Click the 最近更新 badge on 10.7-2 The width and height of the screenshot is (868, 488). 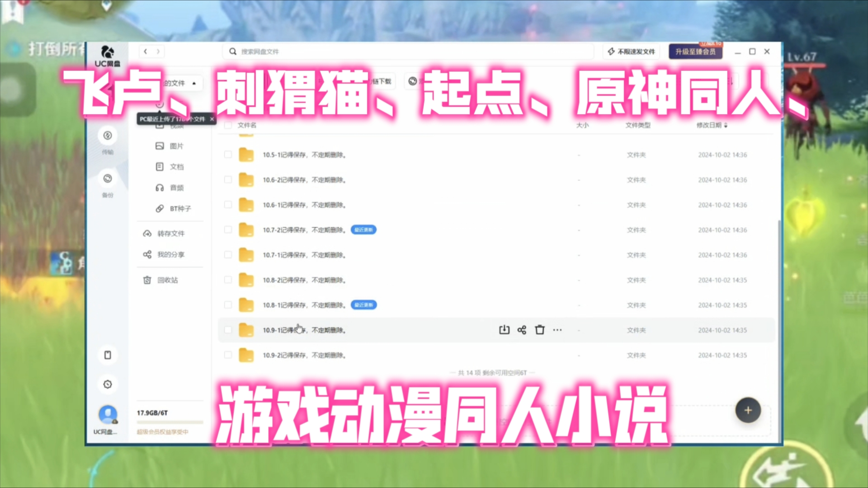pos(363,230)
